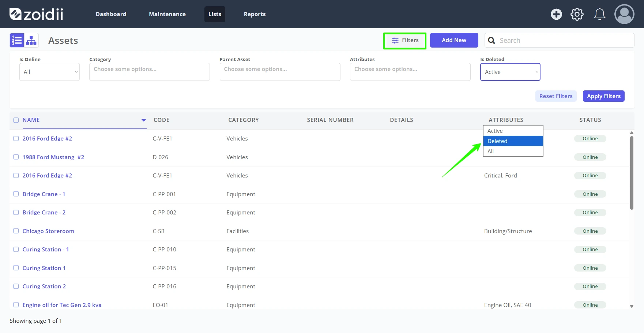Click the code C-PP-002

coord(165,212)
